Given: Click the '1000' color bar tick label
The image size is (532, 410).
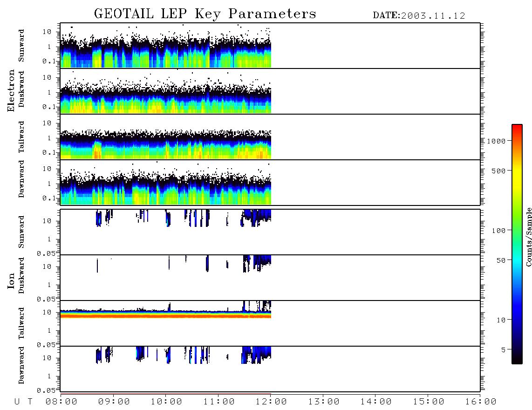Looking at the screenshot, I should point(497,141).
